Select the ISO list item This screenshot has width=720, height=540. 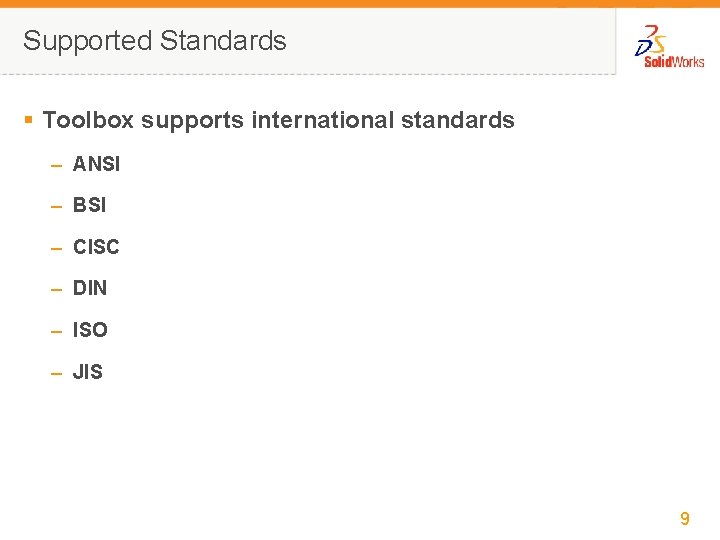(x=90, y=330)
